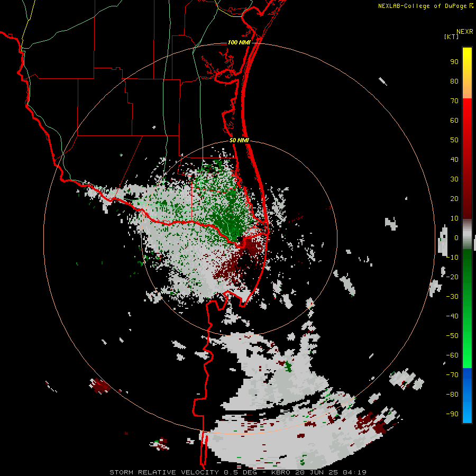Screen dimensions: 476x476
Task: Select the -20 value on velocity scale
Action: (452, 277)
